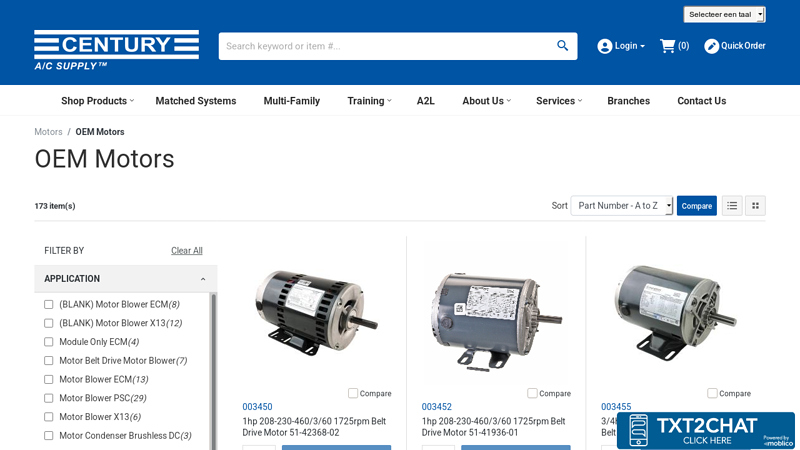
Task: Tick Compare checkbox for item 003455
Action: click(712, 393)
